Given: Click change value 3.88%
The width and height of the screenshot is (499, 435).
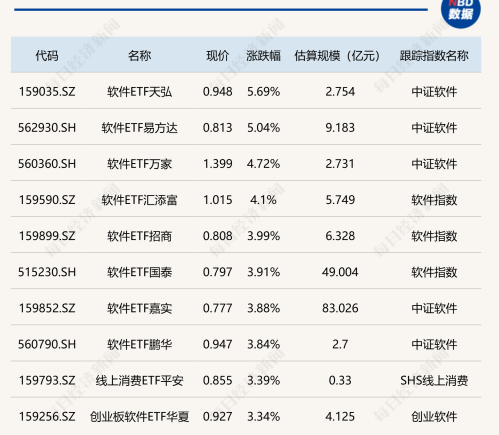Looking at the screenshot, I should tap(263, 308).
